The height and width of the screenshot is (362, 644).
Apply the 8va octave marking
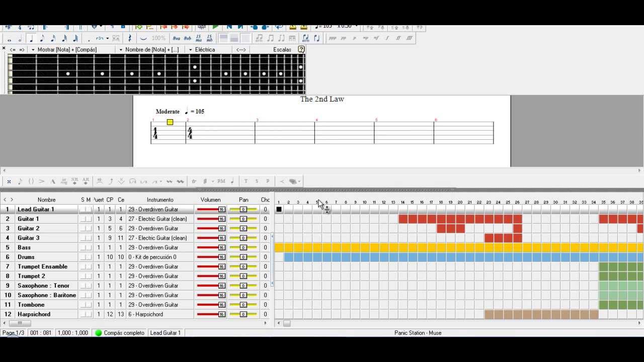(177, 39)
